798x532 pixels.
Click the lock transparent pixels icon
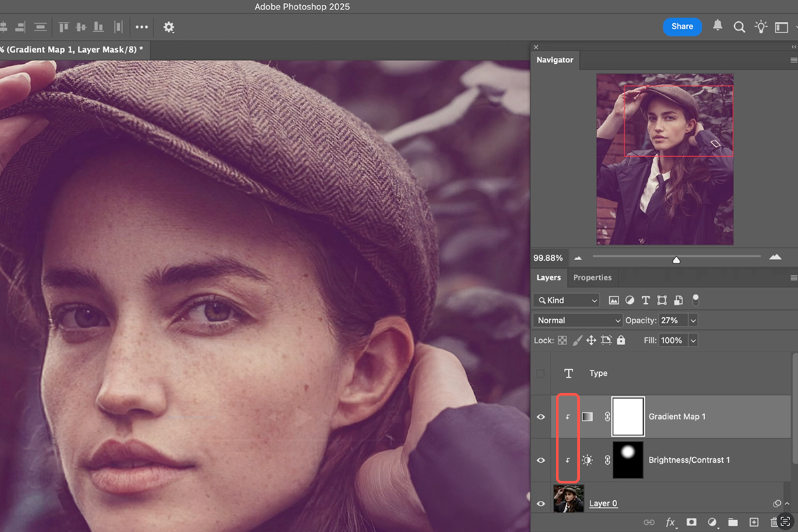point(563,340)
